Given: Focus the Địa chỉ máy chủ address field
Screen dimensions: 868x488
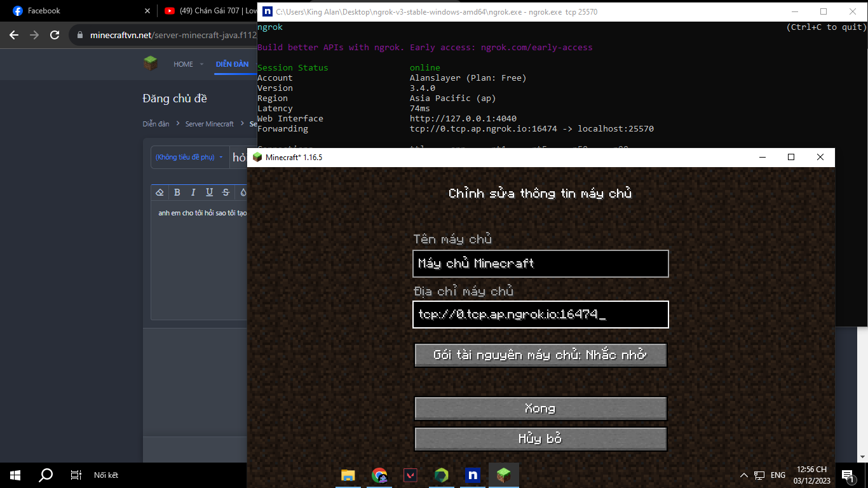Looking at the screenshot, I should [540, 315].
